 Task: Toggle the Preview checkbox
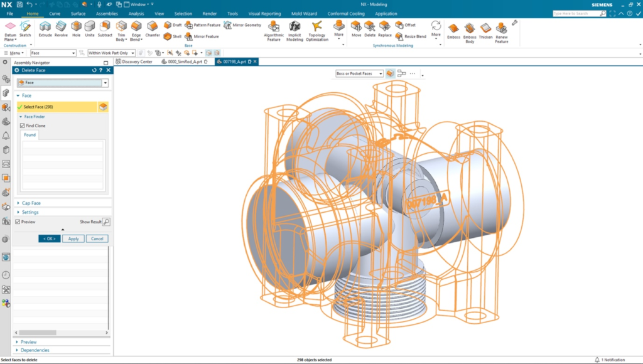pos(18,222)
